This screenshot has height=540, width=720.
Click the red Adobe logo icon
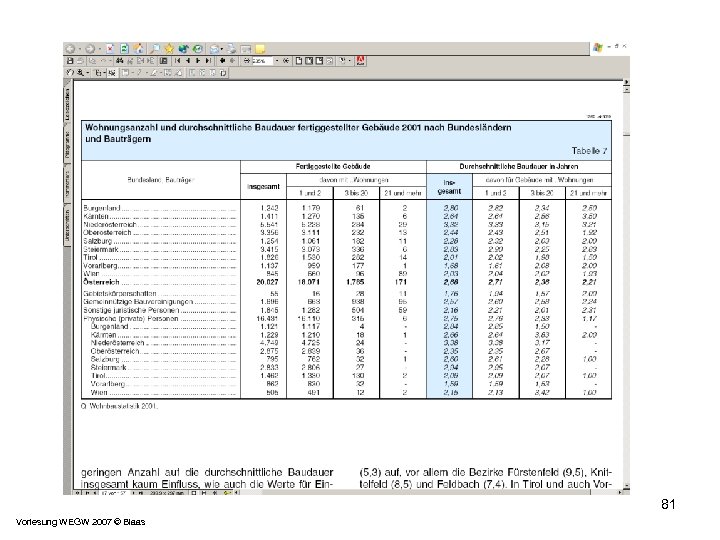[x=360, y=61]
